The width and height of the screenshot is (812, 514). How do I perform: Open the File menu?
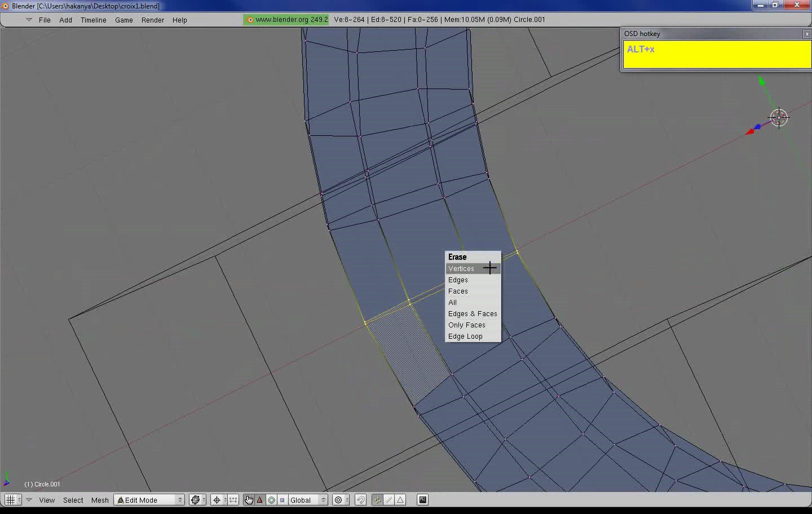pyautogui.click(x=45, y=20)
